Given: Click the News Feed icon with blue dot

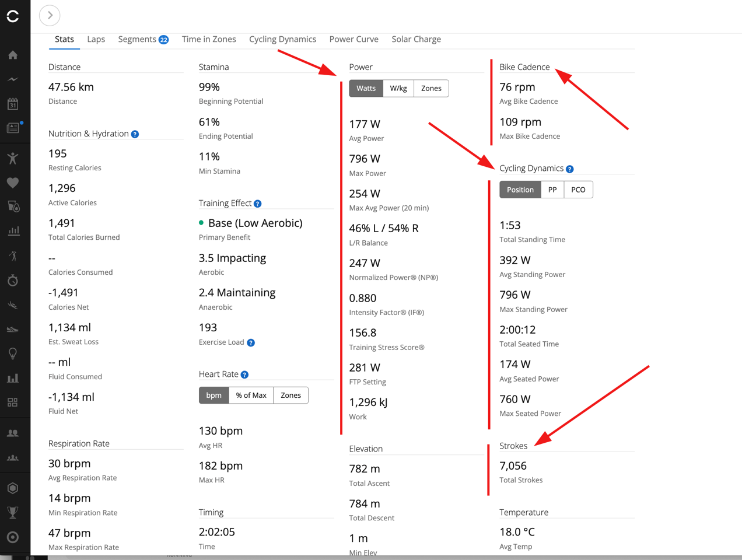Looking at the screenshot, I should [13, 128].
